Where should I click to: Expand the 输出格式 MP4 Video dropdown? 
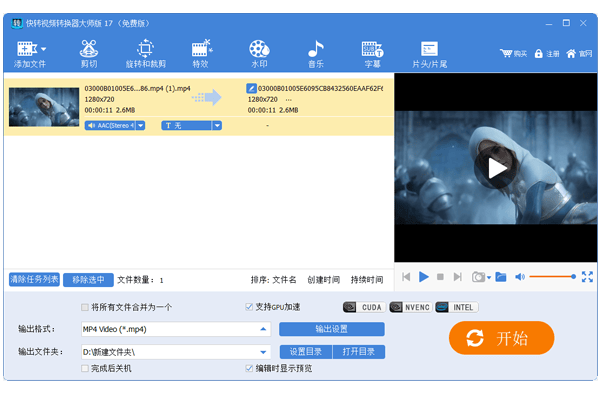click(x=264, y=329)
